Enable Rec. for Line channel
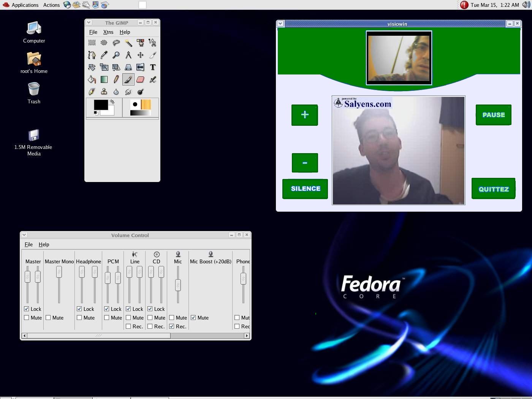 tap(128, 326)
